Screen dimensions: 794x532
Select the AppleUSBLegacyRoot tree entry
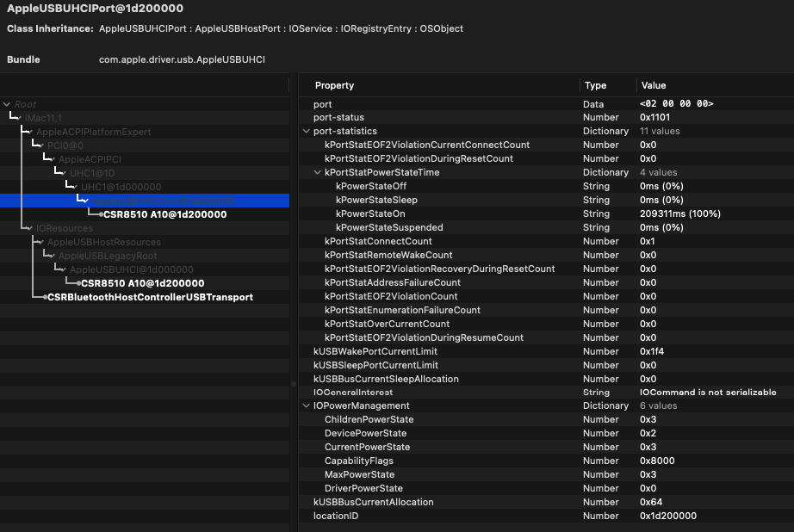point(108,256)
